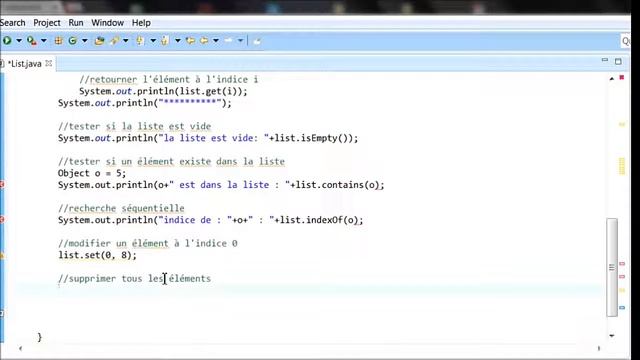Image resolution: width=640 pixels, height=360 pixels.
Task: Click the Previous Annotation icon
Action: [x=164, y=40]
